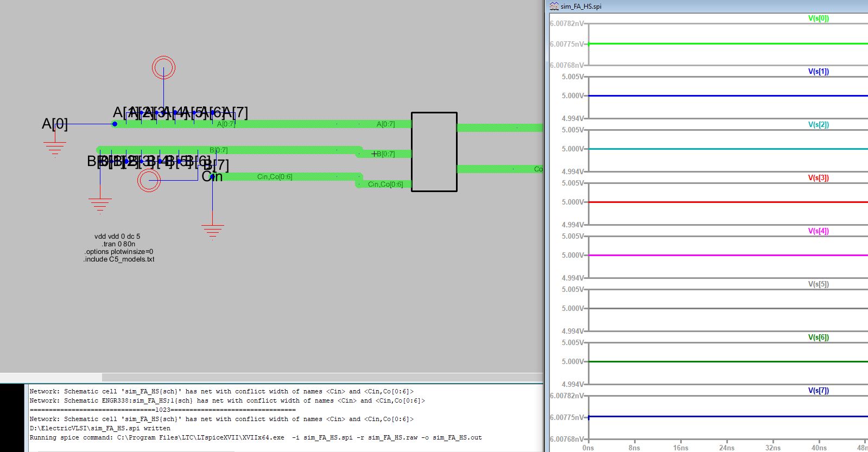
Task: Click the V(s[0]) trace label
Action: 818,18
